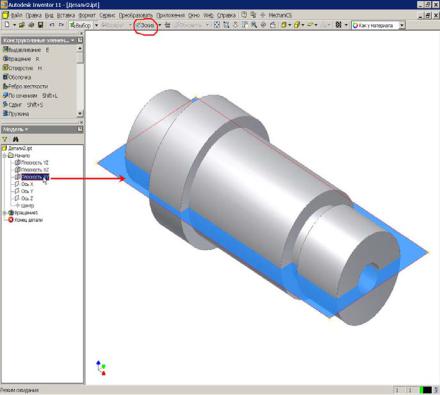Open the New document dropdown arrow

click(14, 25)
